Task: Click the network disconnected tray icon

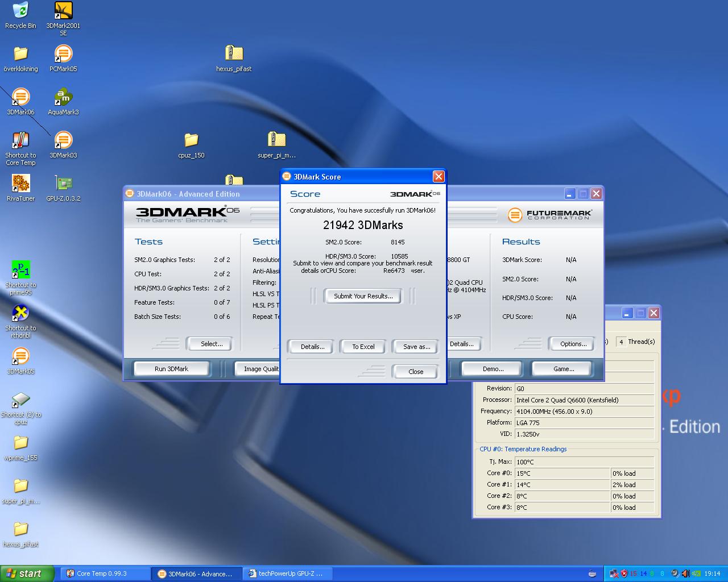Action: (614, 573)
